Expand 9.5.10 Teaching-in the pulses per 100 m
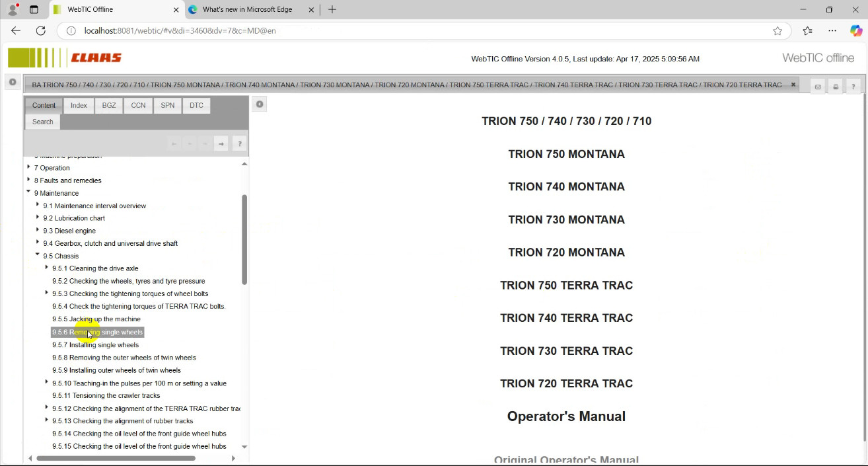The height and width of the screenshot is (466, 868). [x=46, y=383]
